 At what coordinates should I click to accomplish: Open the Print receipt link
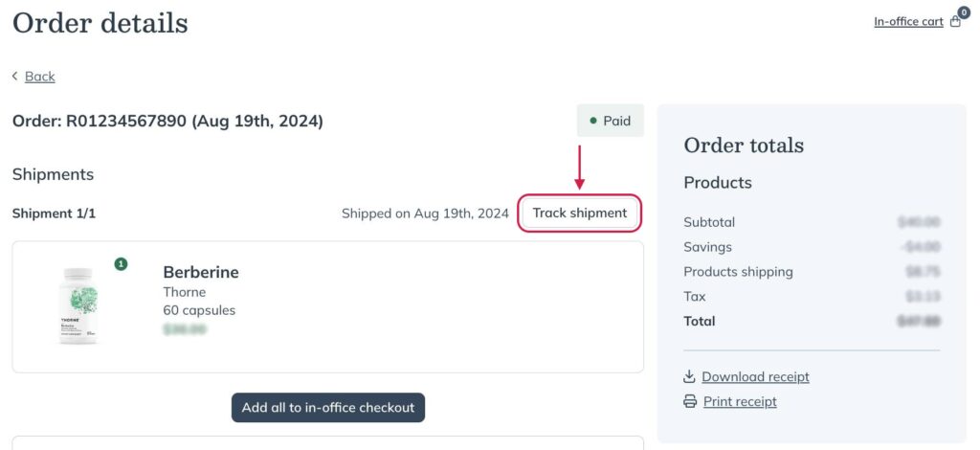[x=740, y=401]
